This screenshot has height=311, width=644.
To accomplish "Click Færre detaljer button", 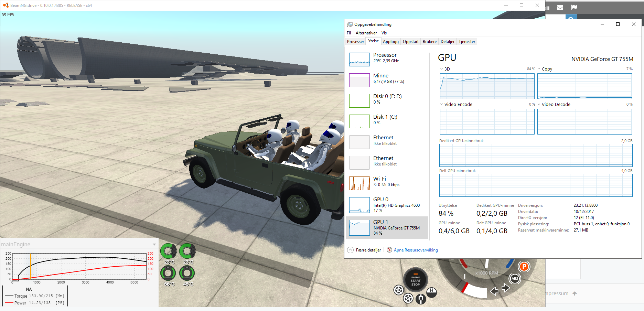I will pyautogui.click(x=364, y=250).
